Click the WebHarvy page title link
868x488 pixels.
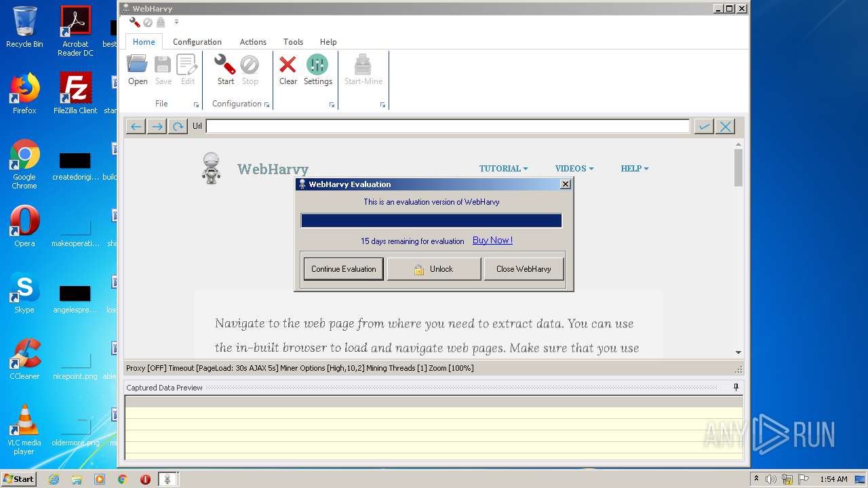tap(273, 169)
